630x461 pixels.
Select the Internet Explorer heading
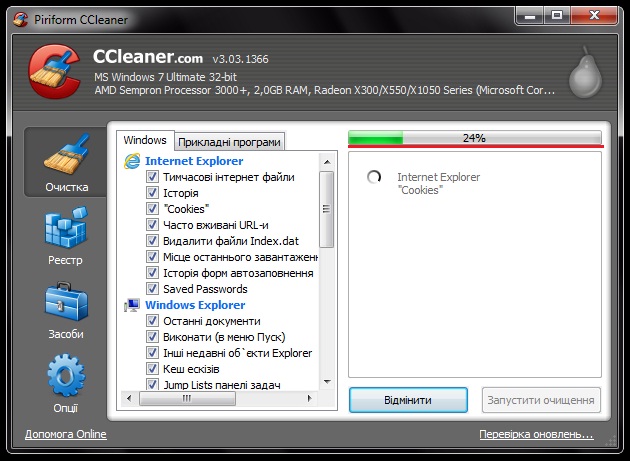pyautogui.click(x=194, y=161)
